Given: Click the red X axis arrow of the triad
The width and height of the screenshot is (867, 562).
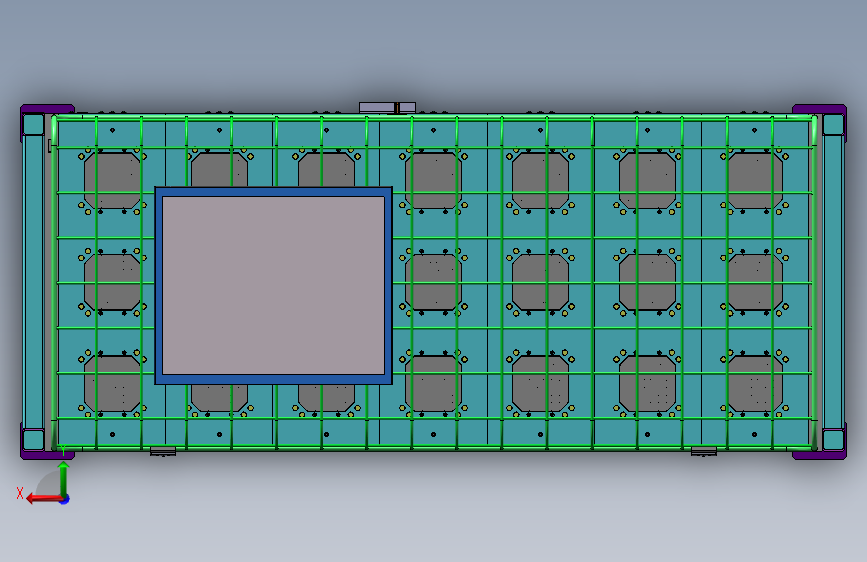Looking at the screenshot, I should coord(44,498).
